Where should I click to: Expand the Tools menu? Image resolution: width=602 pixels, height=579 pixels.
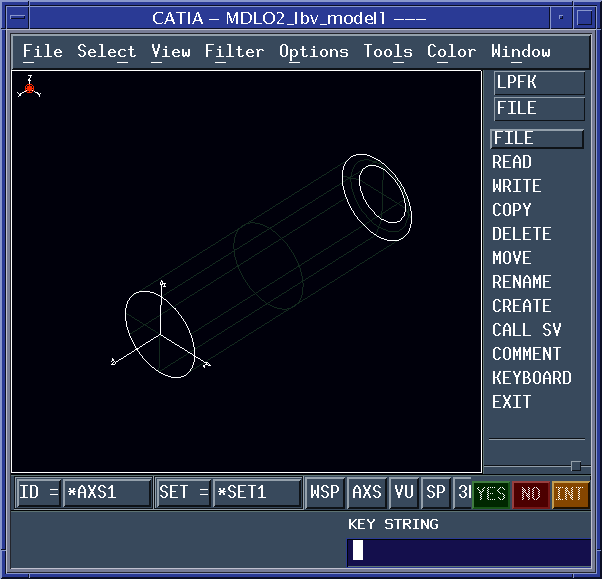pos(387,52)
